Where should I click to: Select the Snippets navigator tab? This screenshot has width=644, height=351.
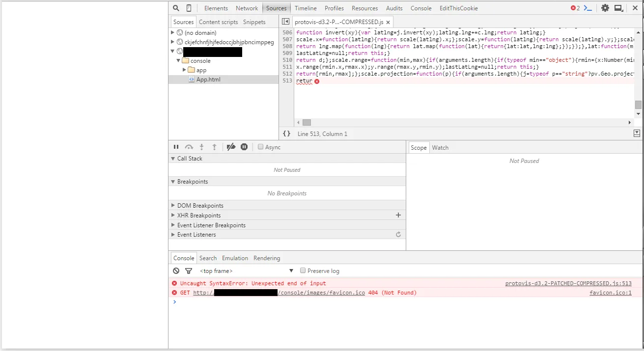point(254,22)
